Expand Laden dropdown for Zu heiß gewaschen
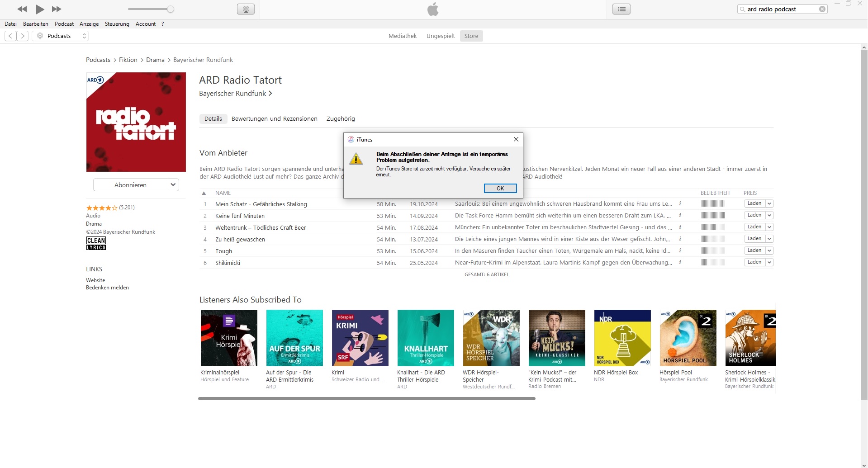The width and height of the screenshot is (868, 468). coord(769,239)
